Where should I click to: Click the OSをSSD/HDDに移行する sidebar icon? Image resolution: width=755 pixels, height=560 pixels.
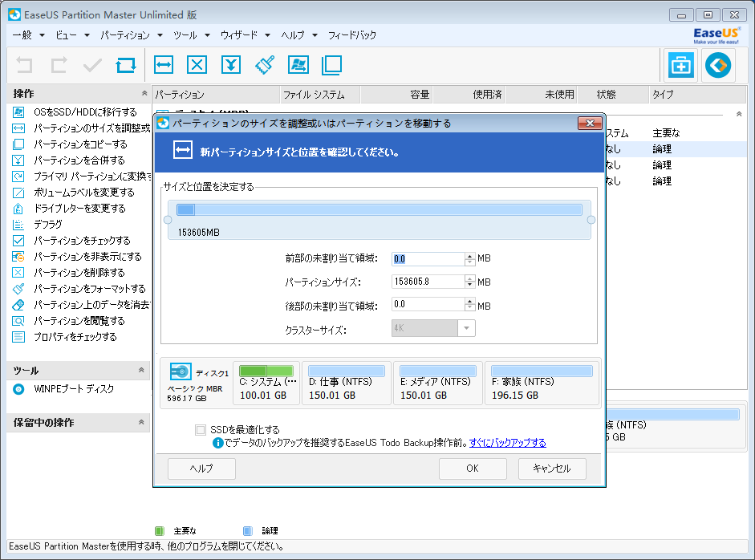pyautogui.click(x=18, y=112)
